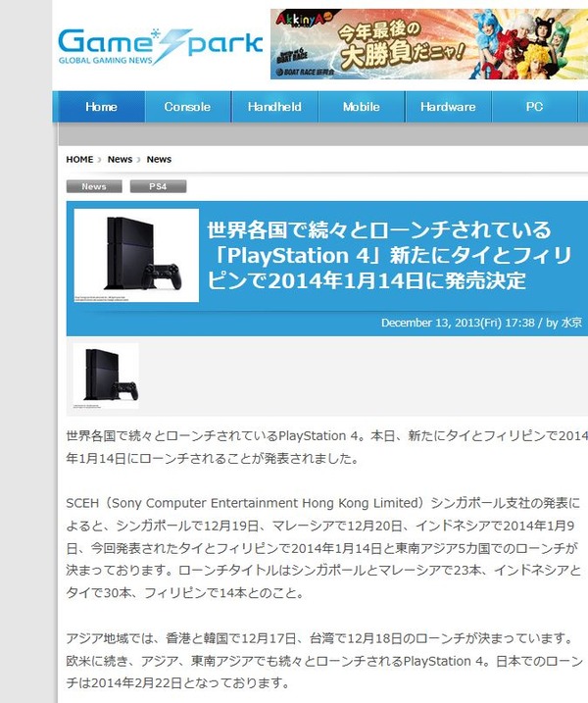Open the large PS4 image in the headline
The height and width of the screenshot is (703, 588).
136,256
